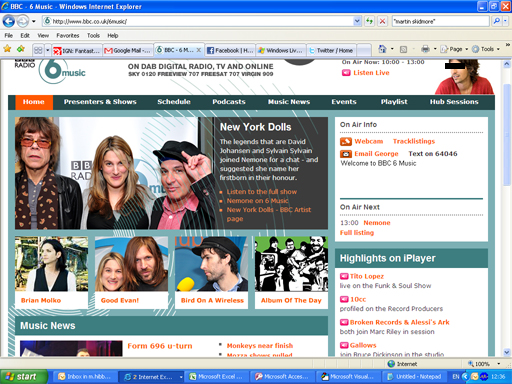
Task: Click the Home house icon in toolbar
Action: point(382,49)
